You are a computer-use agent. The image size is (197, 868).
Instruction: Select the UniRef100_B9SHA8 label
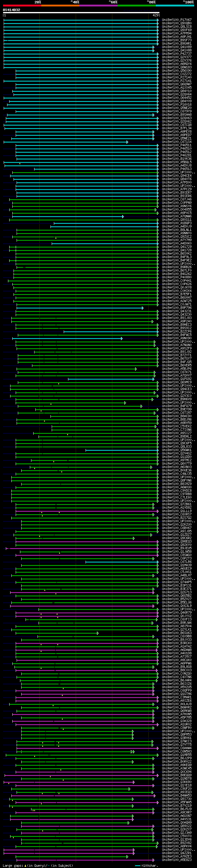[177, 115]
